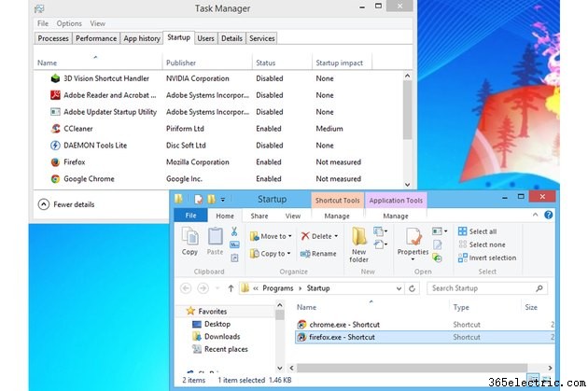Image resolution: width=588 pixels, height=391 pixels.
Task: Click Programs in the address breadcrumb
Action: click(x=278, y=288)
